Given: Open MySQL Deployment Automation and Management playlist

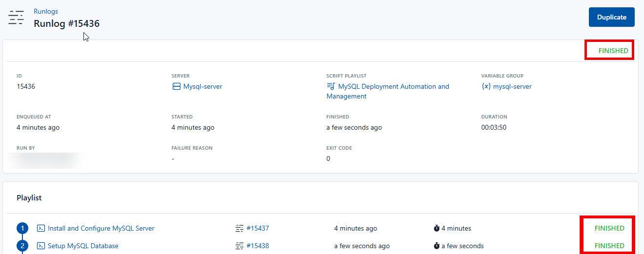Looking at the screenshot, I should (x=393, y=86).
